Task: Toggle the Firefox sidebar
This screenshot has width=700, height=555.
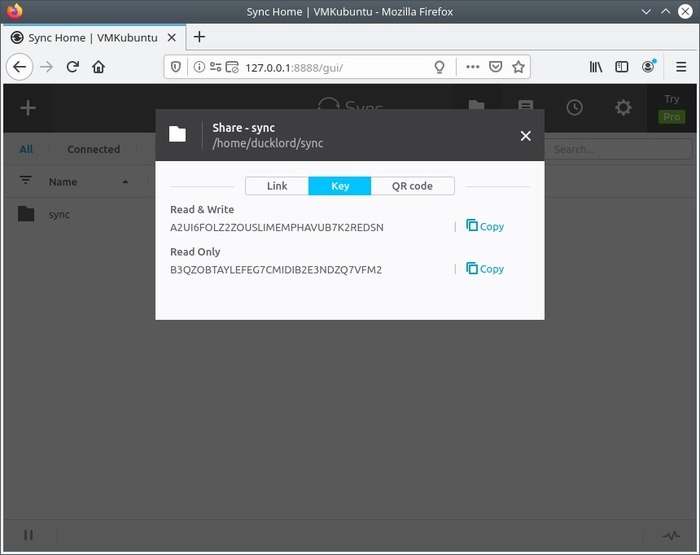Action: [621, 67]
